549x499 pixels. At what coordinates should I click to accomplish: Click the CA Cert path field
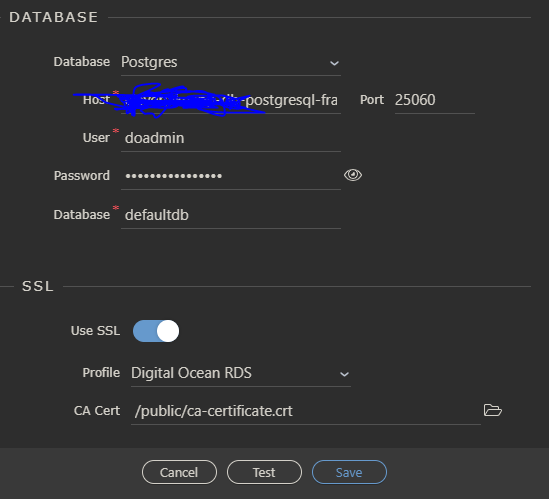pos(306,411)
